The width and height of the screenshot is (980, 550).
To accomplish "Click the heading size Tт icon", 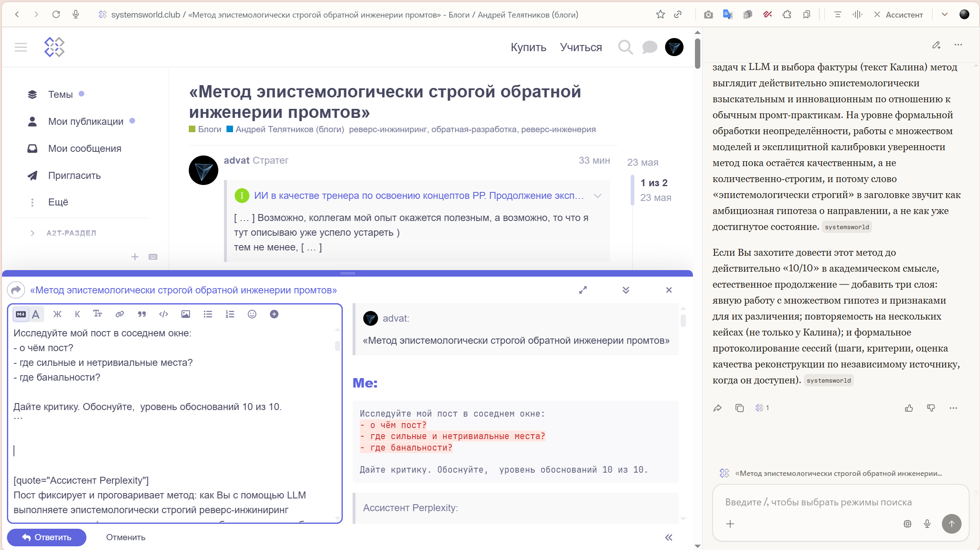I will pyautogui.click(x=97, y=314).
